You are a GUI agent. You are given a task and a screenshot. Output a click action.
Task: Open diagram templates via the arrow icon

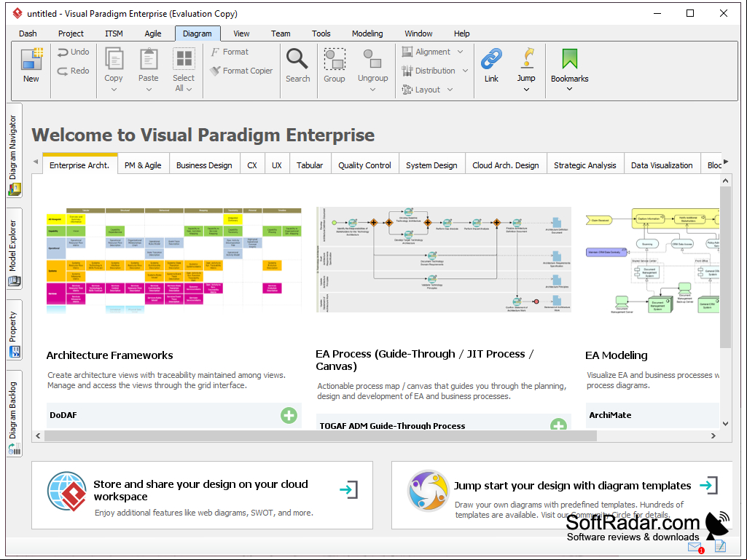pyautogui.click(x=709, y=485)
